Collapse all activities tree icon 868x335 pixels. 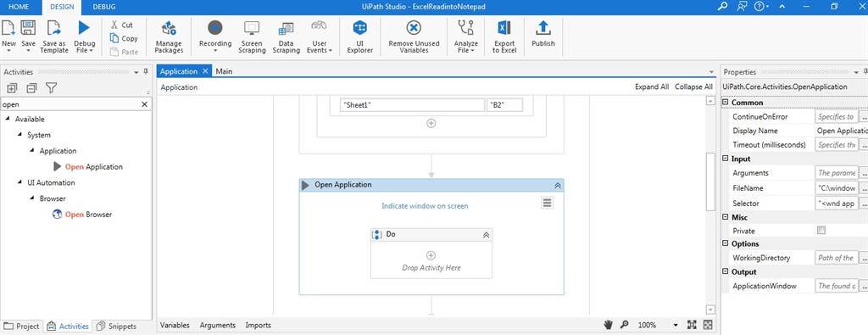pyautogui.click(x=31, y=88)
